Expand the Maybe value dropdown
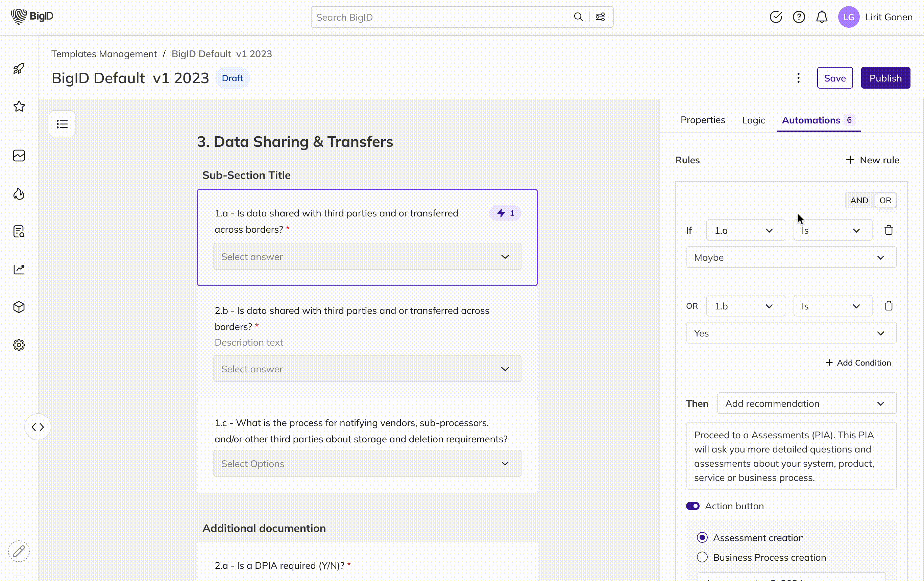924x581 pixels. tap(791, 257)
